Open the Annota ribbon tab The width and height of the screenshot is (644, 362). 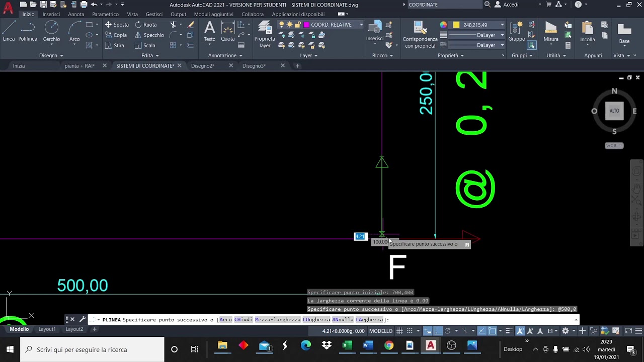(76, 14)
